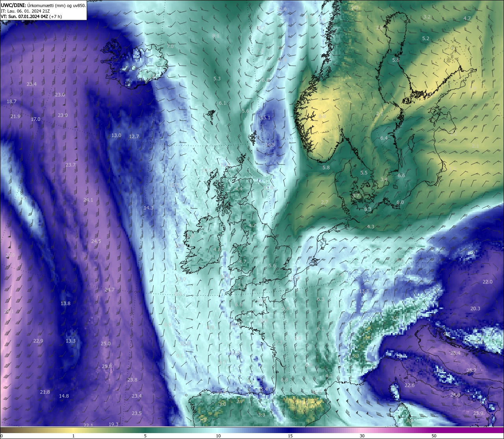Click the '23.7' value on the map
Viewport: 504px width, 439px height.
[x=70, y=165]
